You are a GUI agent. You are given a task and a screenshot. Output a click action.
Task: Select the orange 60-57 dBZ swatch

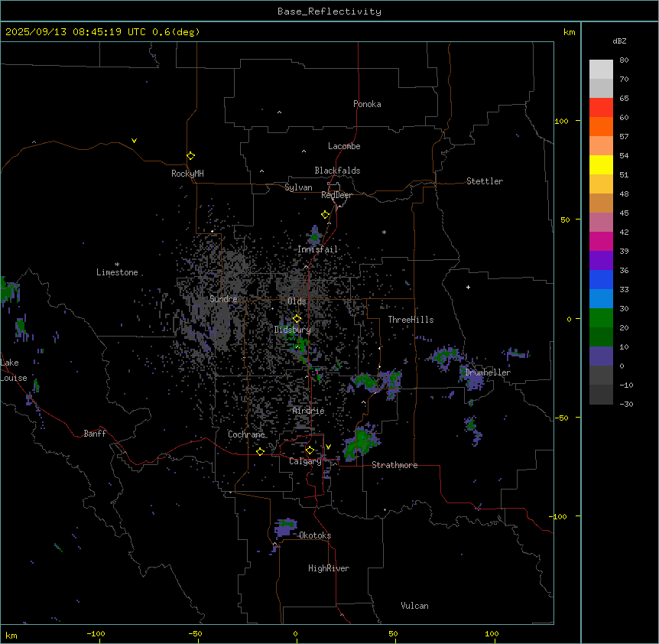[x=601, y=126]
